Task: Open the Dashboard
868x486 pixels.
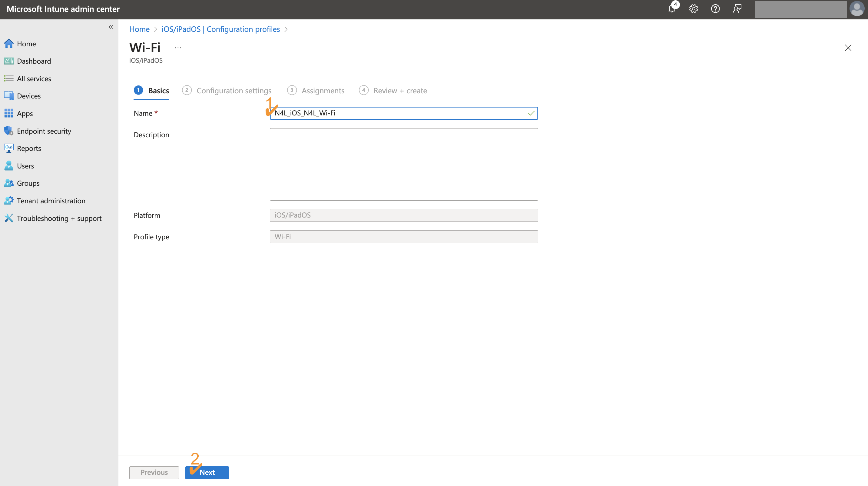Action: click(33, 61)
